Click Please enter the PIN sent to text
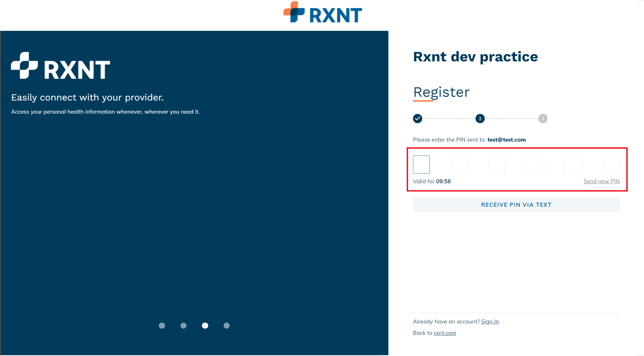 449,140
